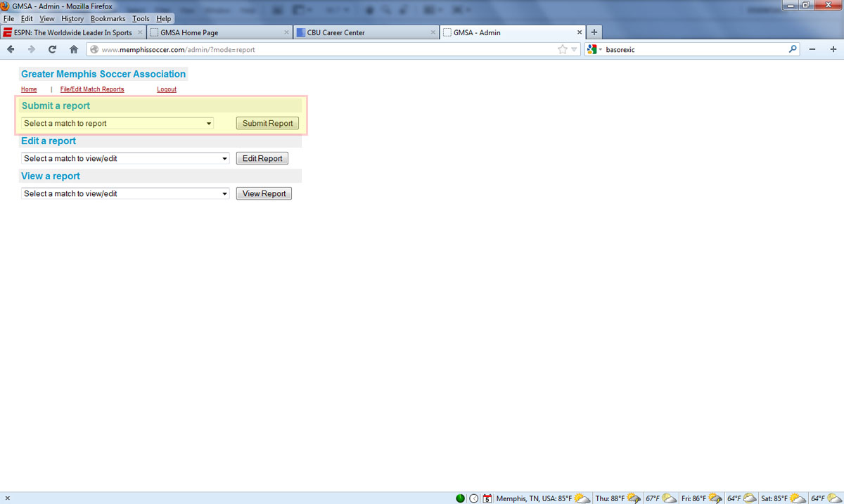Open a new tab with plus button
Viewport: 844px width, 504px height.
[594, 32]
